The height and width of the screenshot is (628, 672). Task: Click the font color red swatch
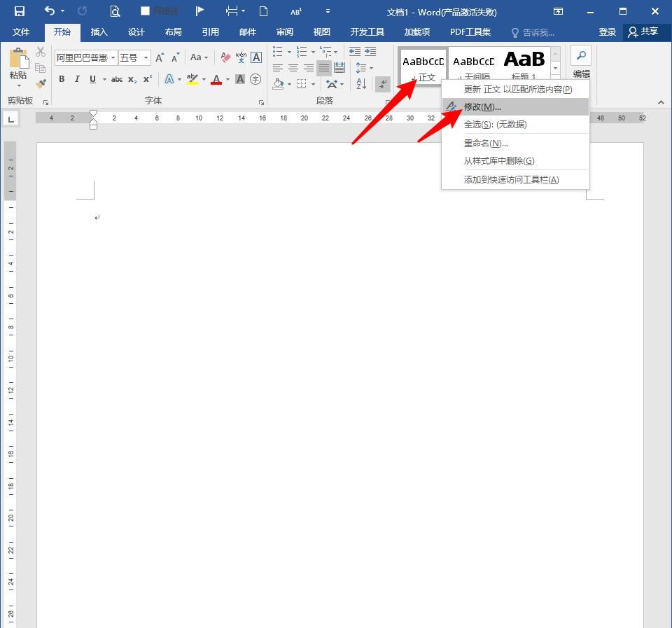pyautogui.click(x=216, y=79)
